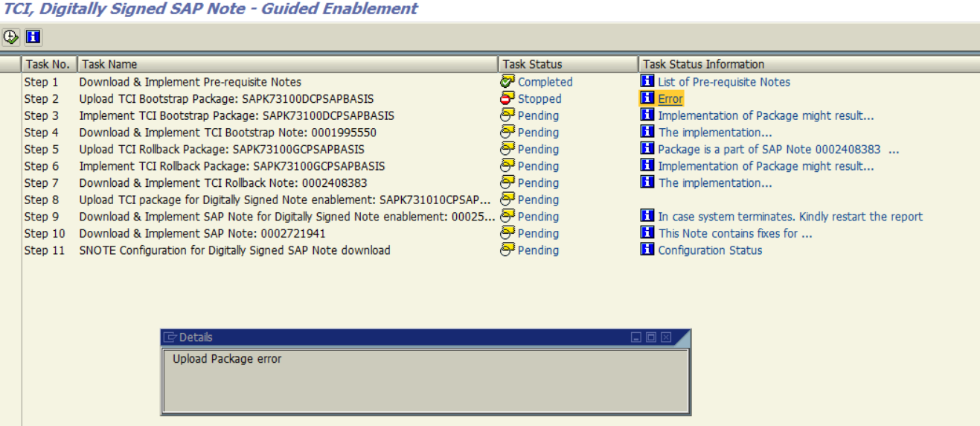The height and width of the screenshot is (426, 980).
Task: Select Download & Implement Pre-requisite Notes task name
Action: pyautogui.click(x=190, y=82)
